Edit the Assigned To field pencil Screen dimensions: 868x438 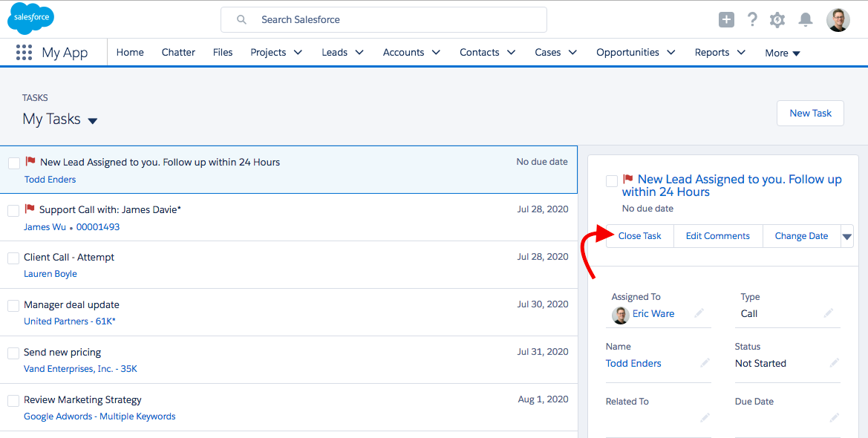coord(699,313)
